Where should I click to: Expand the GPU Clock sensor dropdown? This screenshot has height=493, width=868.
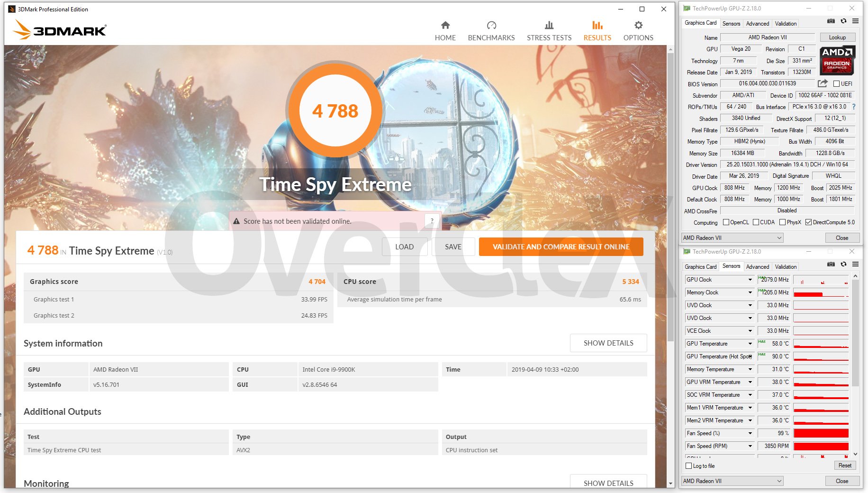click(750, 280)
